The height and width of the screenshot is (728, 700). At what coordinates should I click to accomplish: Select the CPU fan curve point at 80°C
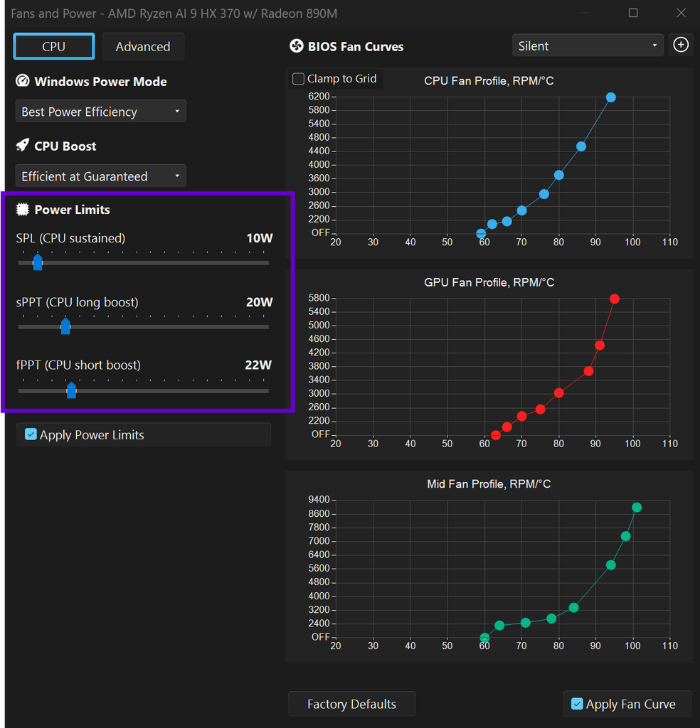[559, 175]
